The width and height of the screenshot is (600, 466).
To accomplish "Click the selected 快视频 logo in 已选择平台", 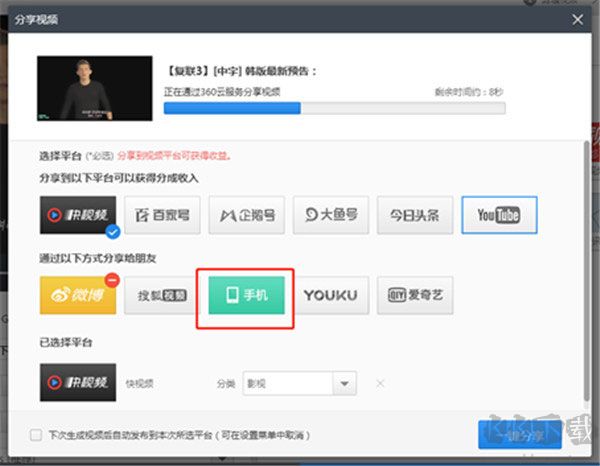I will (78, 382).
